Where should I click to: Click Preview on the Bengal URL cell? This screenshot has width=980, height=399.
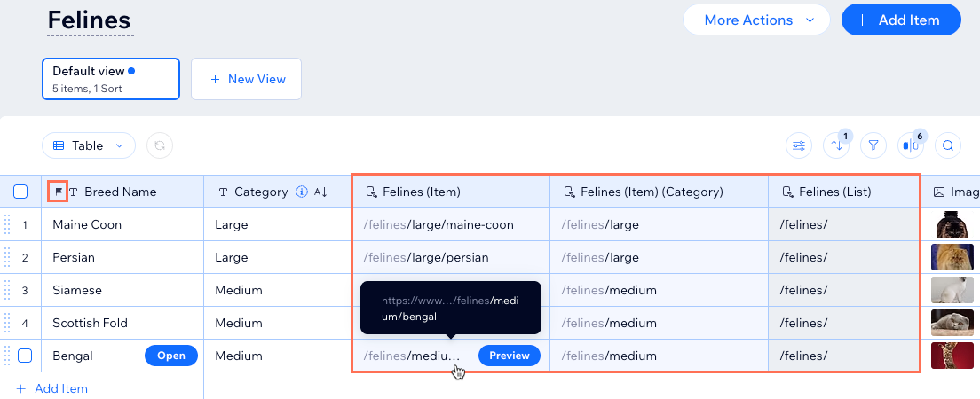pos(510,356)
